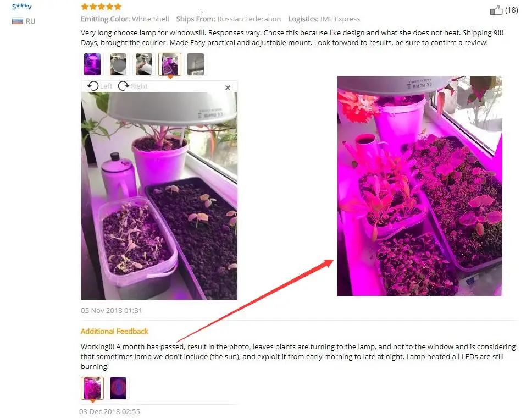Click the helpful count (18)
The width and height of the screenshot is (532, 418).
(511, 10)
